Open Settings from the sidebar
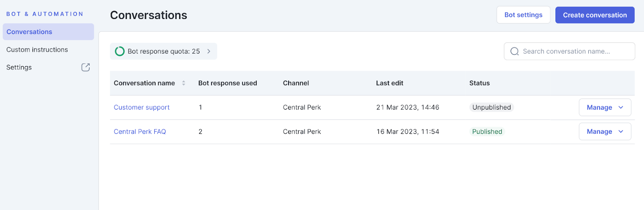This screenshot has width=644, height=210. click(19, 67)
